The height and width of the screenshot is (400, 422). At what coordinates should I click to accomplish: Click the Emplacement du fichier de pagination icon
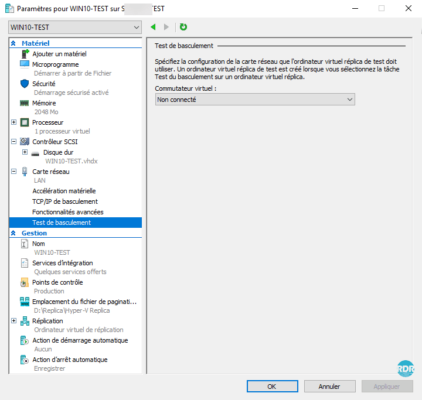pos(25,301)
